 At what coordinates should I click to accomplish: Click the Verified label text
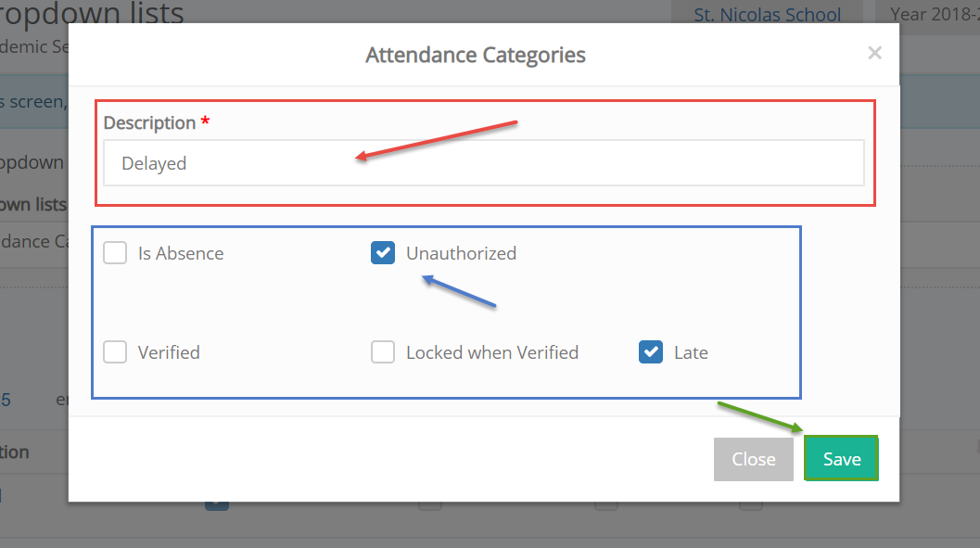tap(169, 352)
